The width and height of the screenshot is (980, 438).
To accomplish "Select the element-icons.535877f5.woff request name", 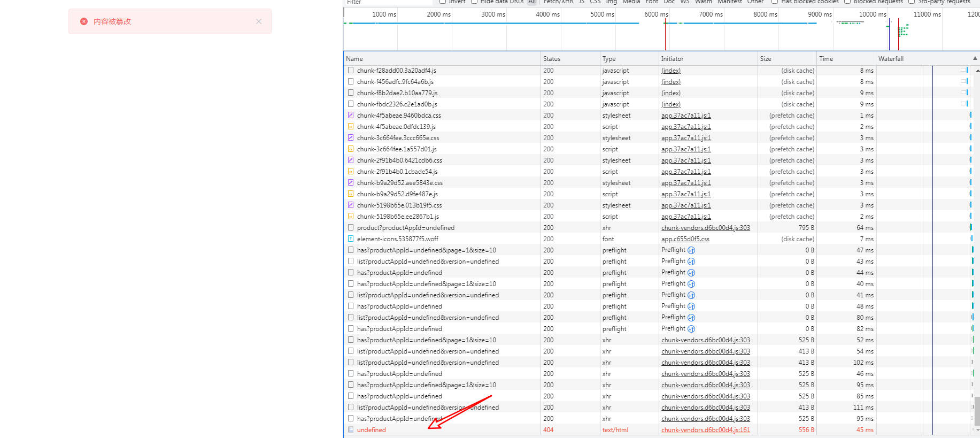I will click(398, 239).
